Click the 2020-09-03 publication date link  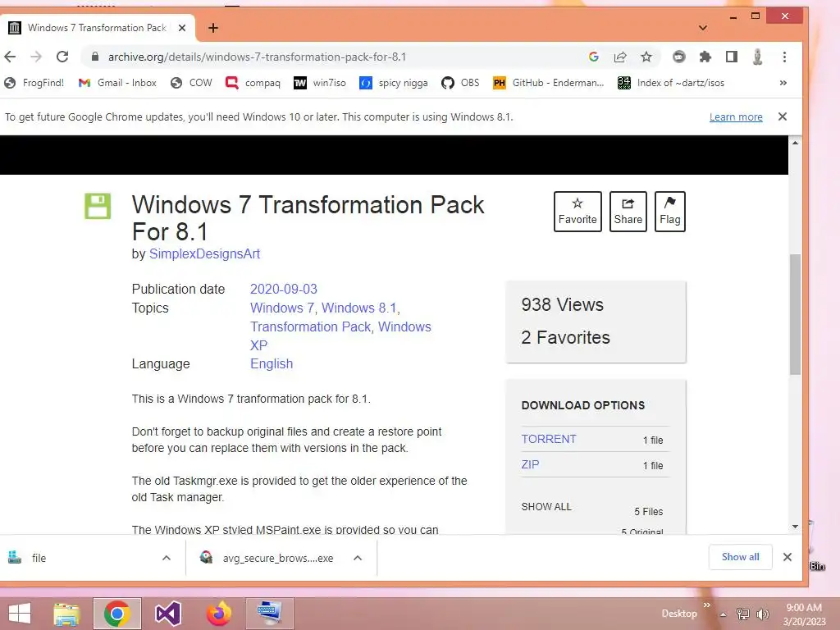(x=283, y=290)
